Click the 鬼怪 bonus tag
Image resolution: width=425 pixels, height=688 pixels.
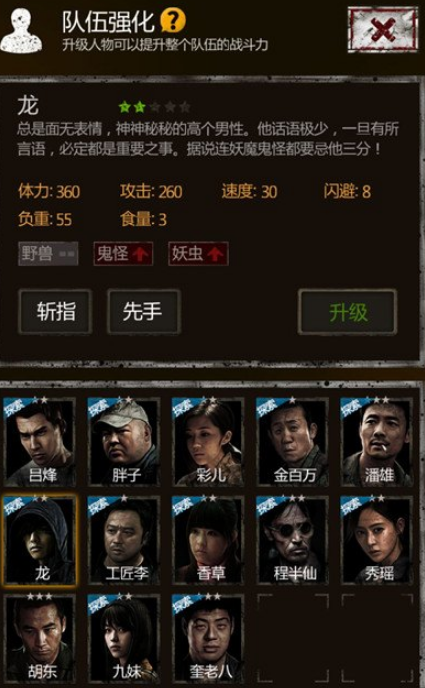coord(123,253)
